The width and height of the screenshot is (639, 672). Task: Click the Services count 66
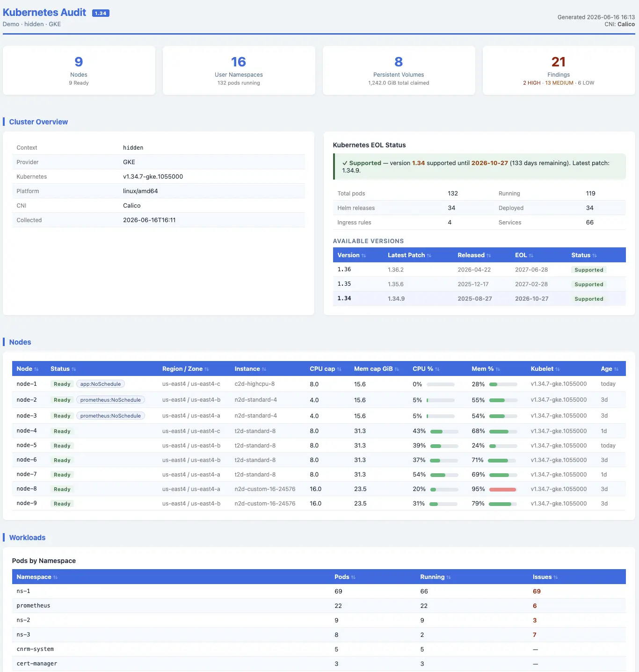pyautogui.click(x=590, y=223)
